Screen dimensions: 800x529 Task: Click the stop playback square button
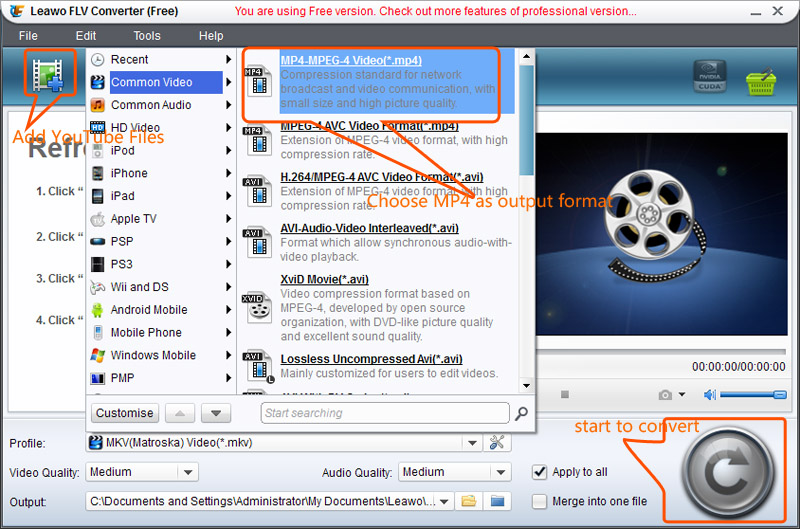[564, 394]
